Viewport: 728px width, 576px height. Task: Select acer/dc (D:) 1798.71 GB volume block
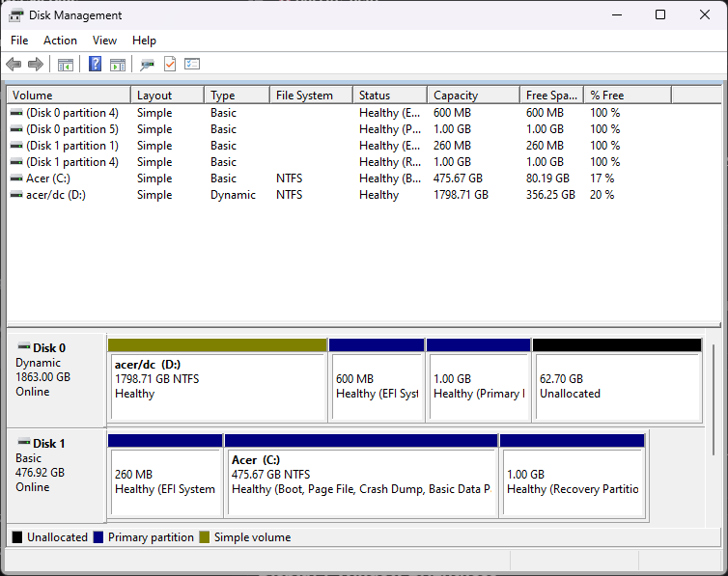218,380
